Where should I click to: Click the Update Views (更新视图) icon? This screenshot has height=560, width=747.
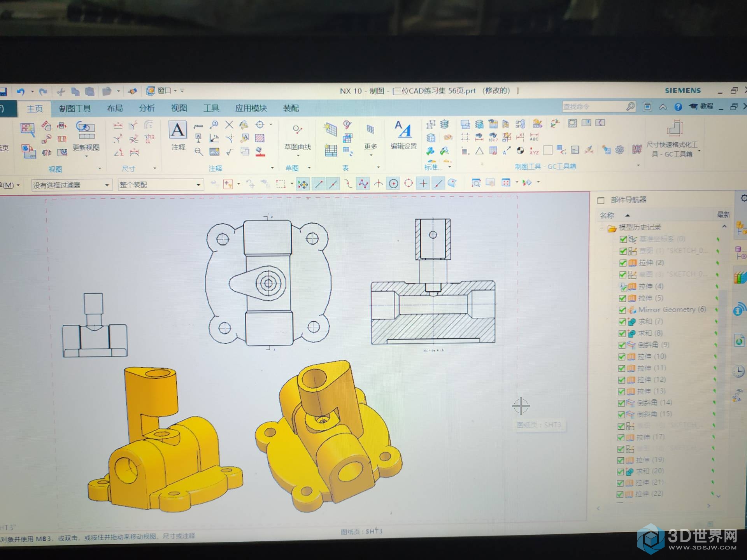86,131
